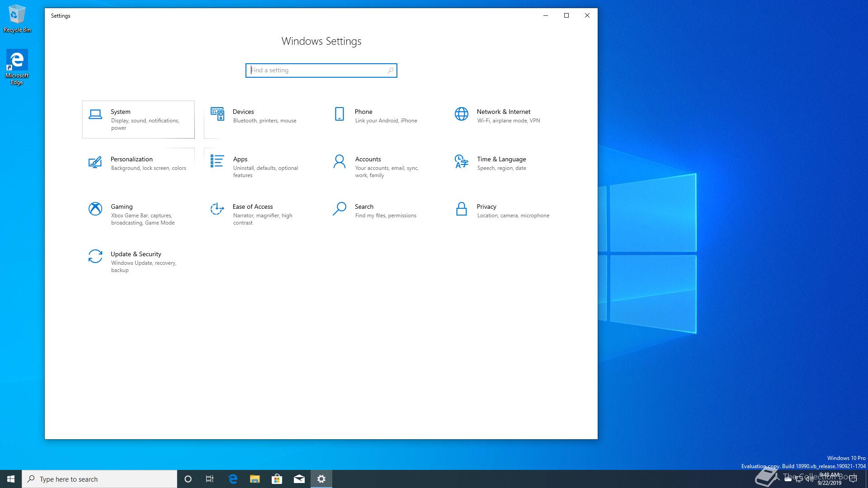Click "Link your Android, iPhone" text
This screenshot has width=868, height=488.
click(x=386, y=121)
